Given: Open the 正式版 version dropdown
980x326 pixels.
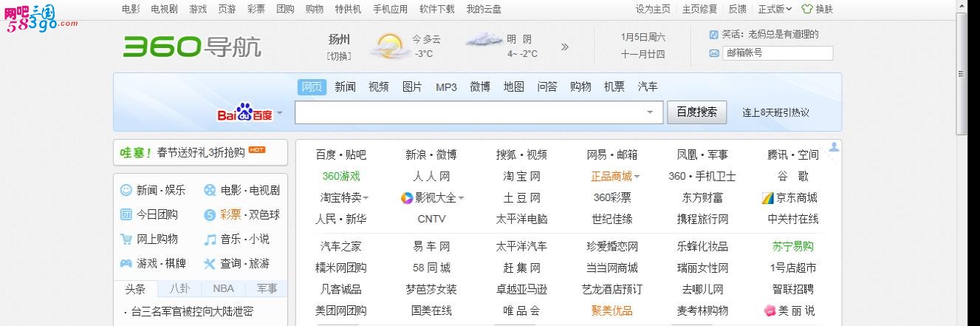Looking at the screenshot, I should pyautogui.click(x=775, y=9).
